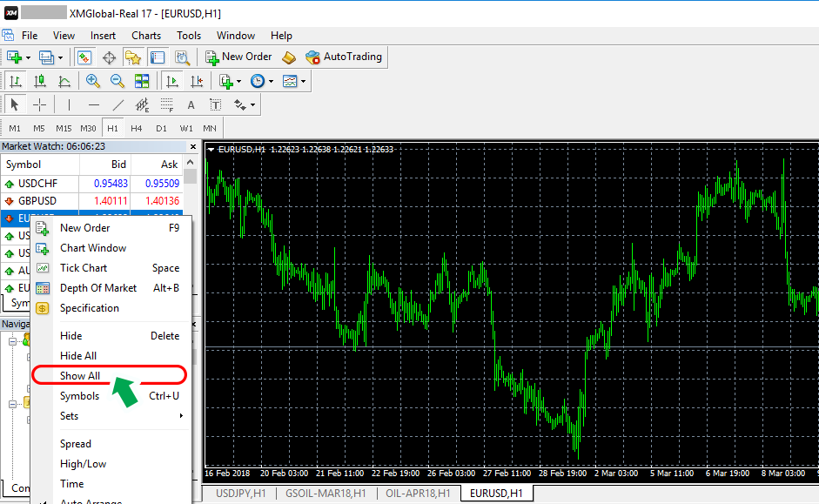Select the USDCHF row in Market Watch
Viewport: 819px width, 504px height.
92,184
